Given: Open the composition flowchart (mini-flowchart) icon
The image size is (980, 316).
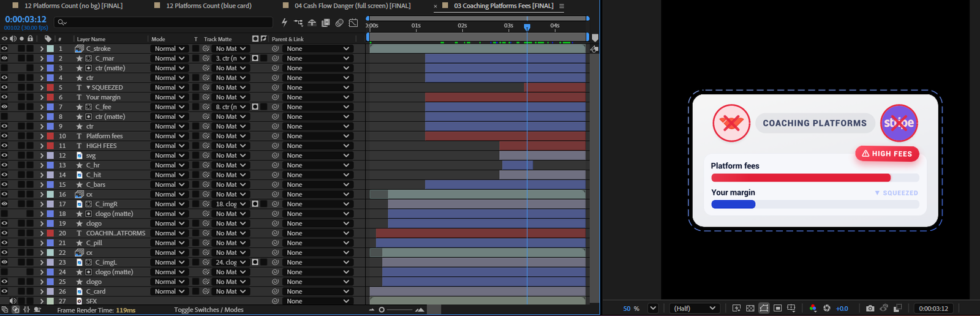Looking at the screenshot, I should [298, 23].
